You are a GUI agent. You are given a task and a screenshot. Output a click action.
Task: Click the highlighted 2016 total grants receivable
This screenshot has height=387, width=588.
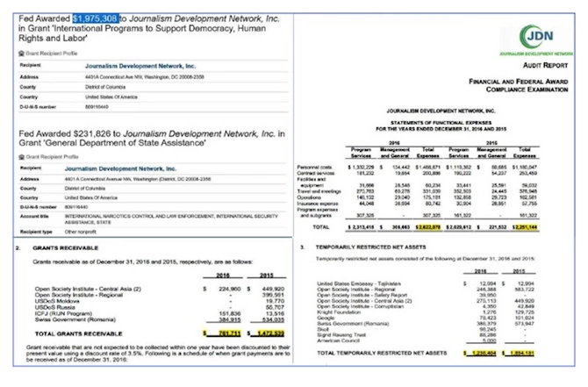point(222,333)
